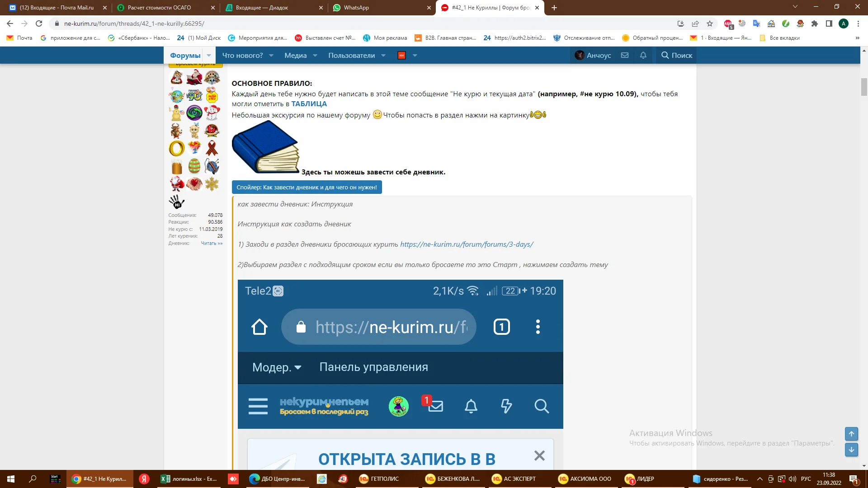Image resolution: width=868 pixels, height=488 pixels.
Task: Click the blue book diary image
Action: [x=265, y=147]
